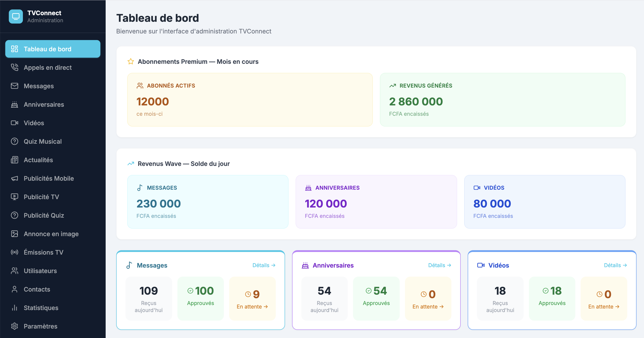
Task: Click the trend icon beside Revenus générés
Action: tap(392, 86)
